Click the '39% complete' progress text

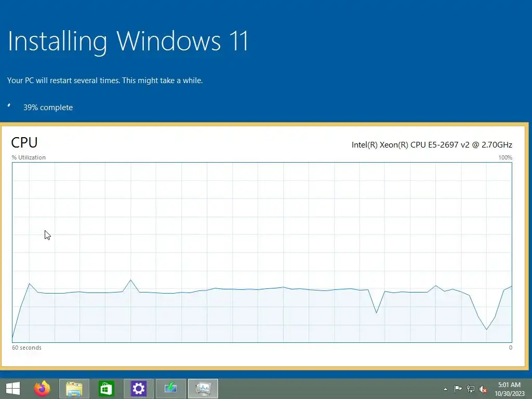click(48, 108)
